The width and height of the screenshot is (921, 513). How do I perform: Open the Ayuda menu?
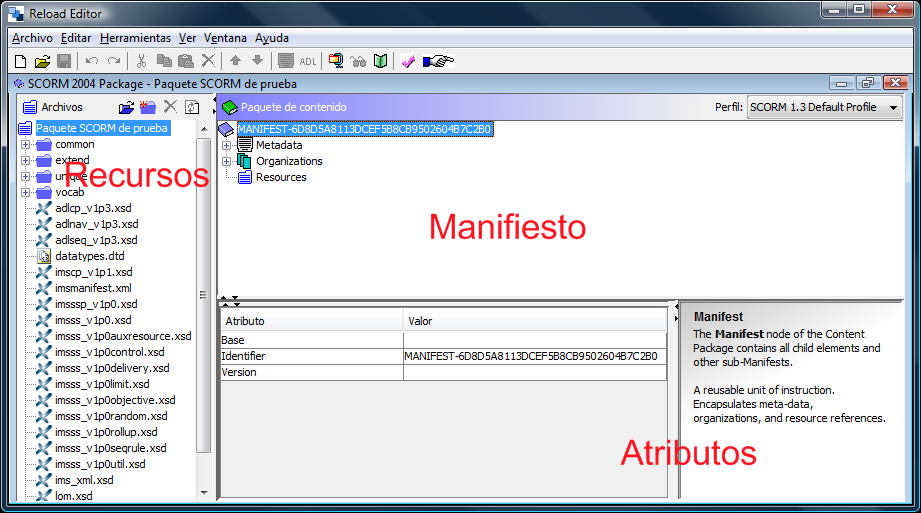tap(271, 38)
